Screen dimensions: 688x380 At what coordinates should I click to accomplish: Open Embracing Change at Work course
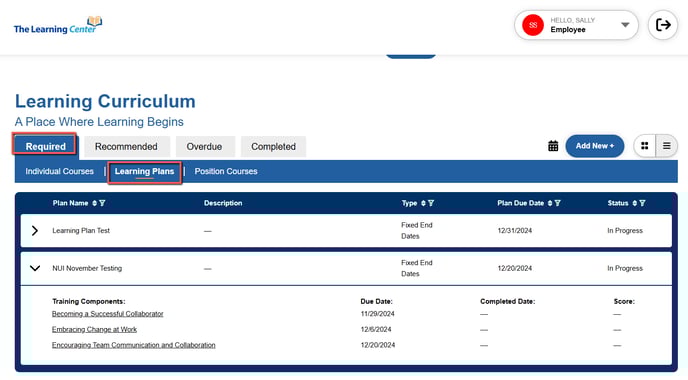94,330
